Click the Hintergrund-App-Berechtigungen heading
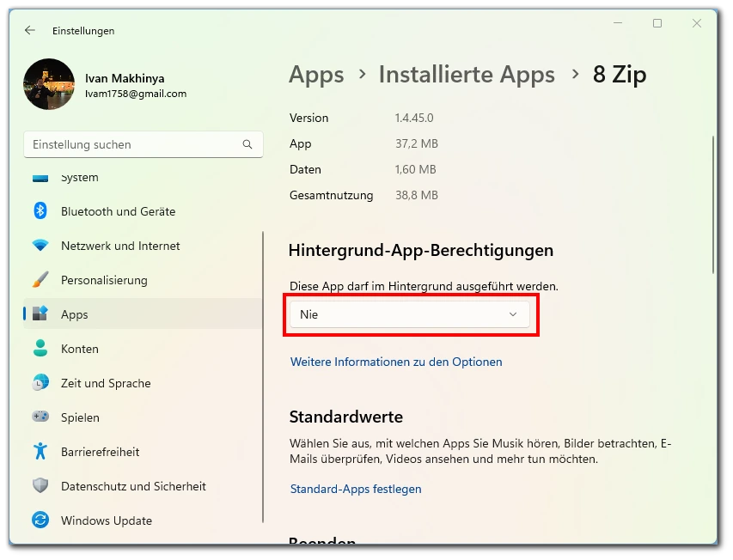This screenshot has width=733, height=560. (421, 250)
